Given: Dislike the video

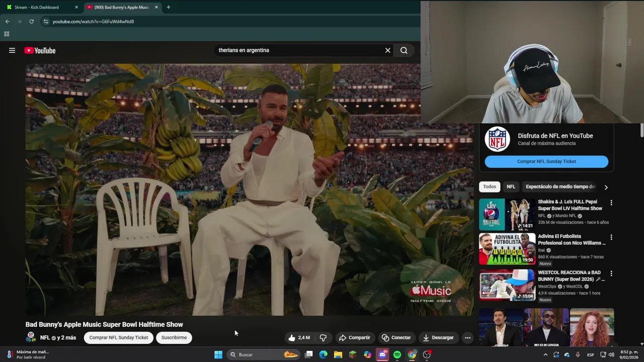Looking at the screenshot, I should point(323,338).
